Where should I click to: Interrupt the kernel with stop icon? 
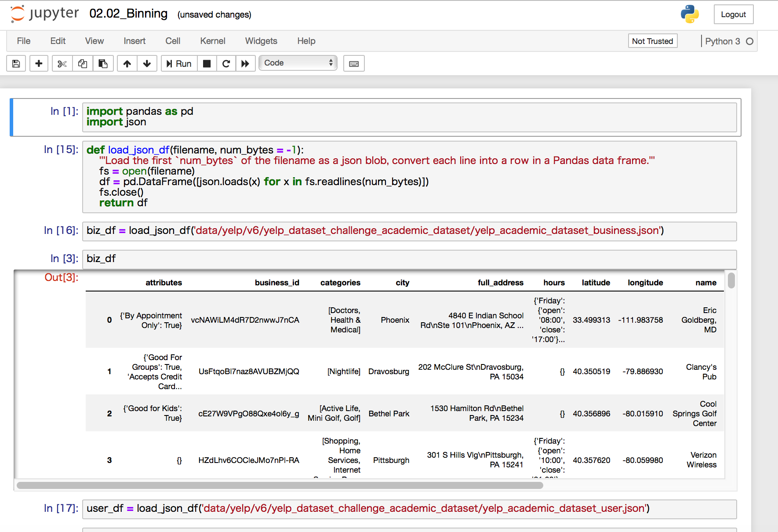207,64
